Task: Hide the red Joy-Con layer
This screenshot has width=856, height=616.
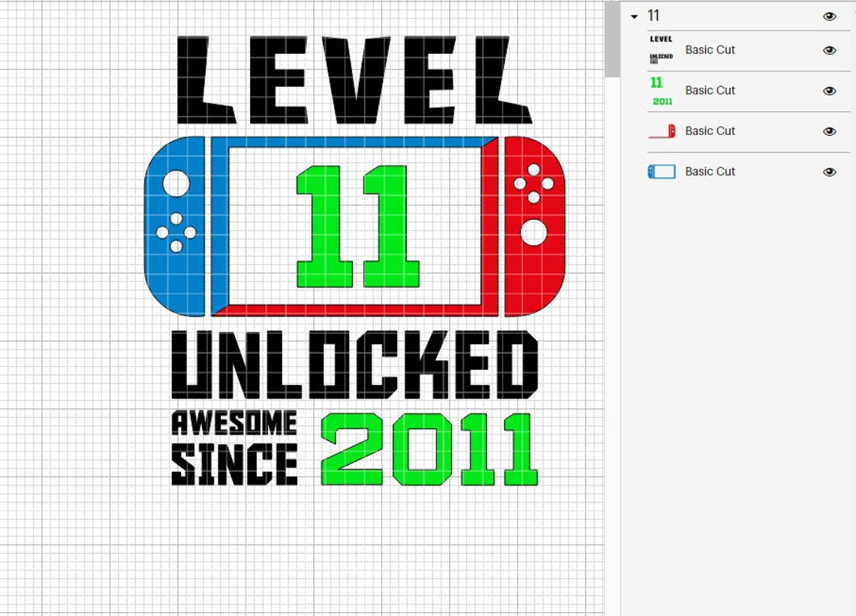Action: tap(830, 131)
